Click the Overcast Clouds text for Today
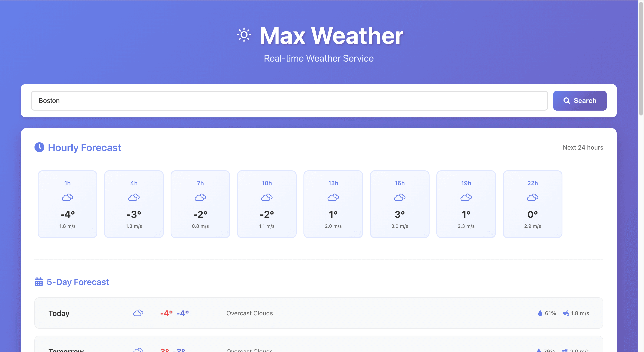The image size is (644, 352). (249, 313)
